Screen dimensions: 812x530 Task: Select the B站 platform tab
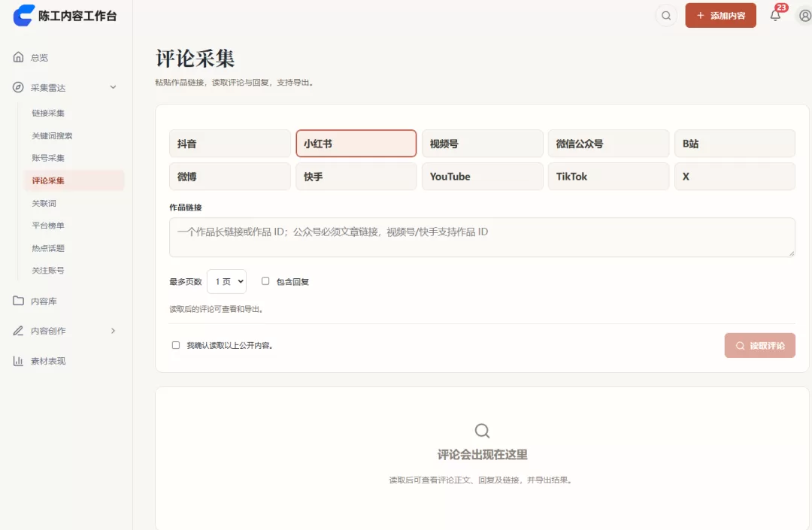(735, 144)
